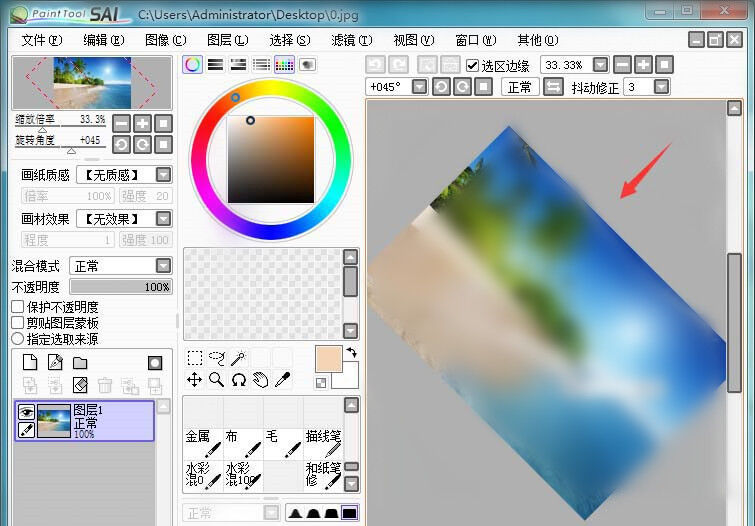Open the 画纸质感 dropdown
The height and width of the screenshot is (526, 755).
point(164,175)
